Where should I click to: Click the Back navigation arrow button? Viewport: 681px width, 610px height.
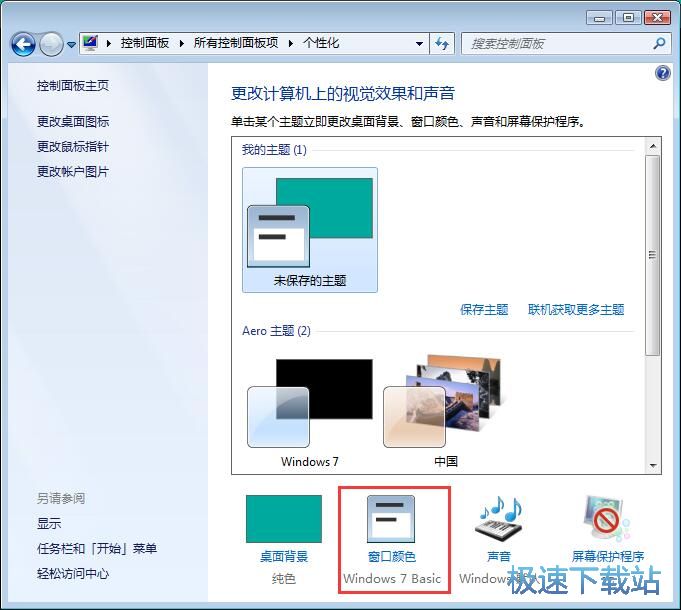23,44
